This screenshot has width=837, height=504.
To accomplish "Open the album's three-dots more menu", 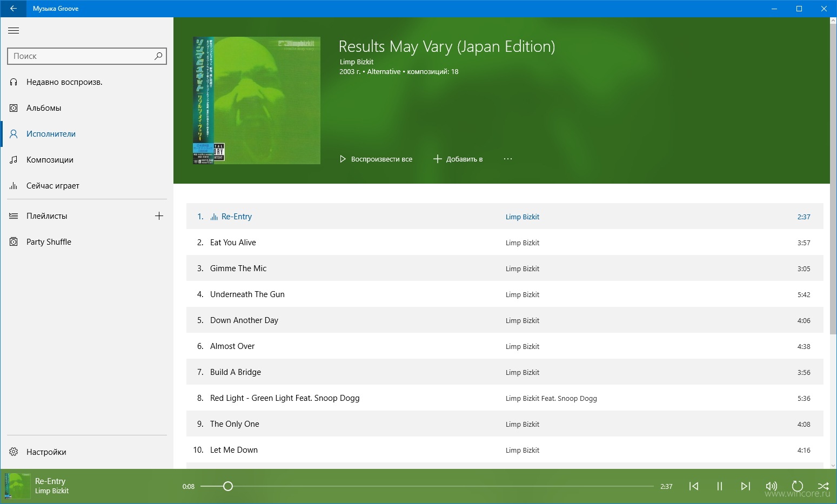I will click(508, 159).
